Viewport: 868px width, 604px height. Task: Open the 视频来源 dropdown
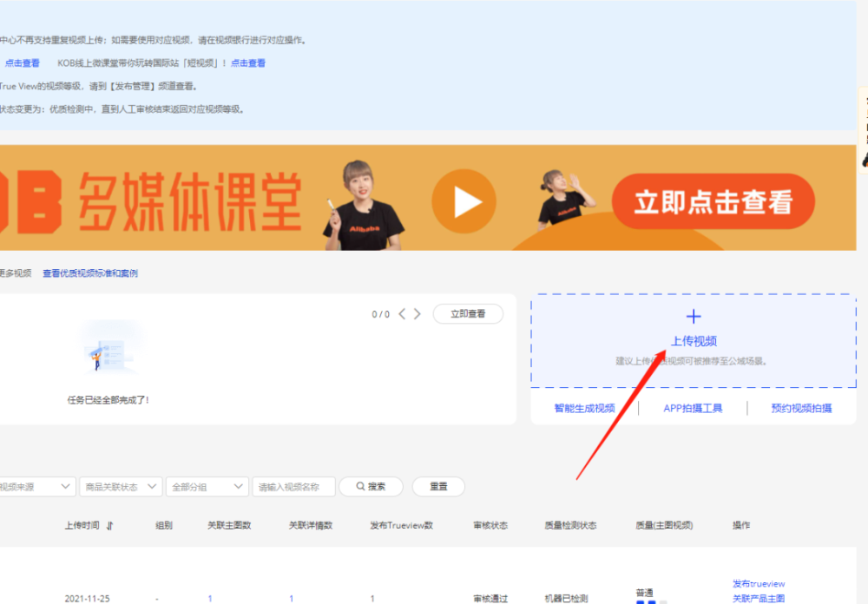point(36,487)
